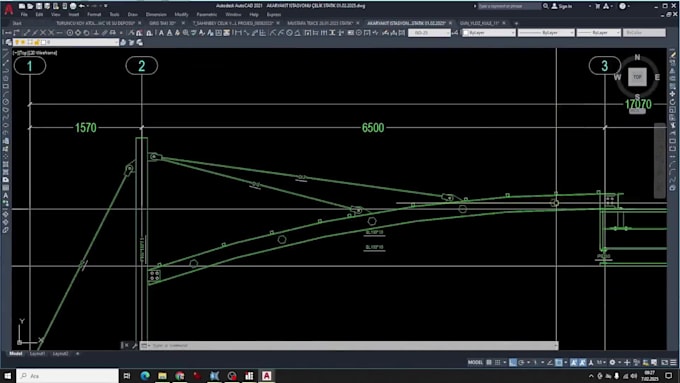Toggle the MODEL space button in status bar
The image size is (680, 383).
point(475,363)
